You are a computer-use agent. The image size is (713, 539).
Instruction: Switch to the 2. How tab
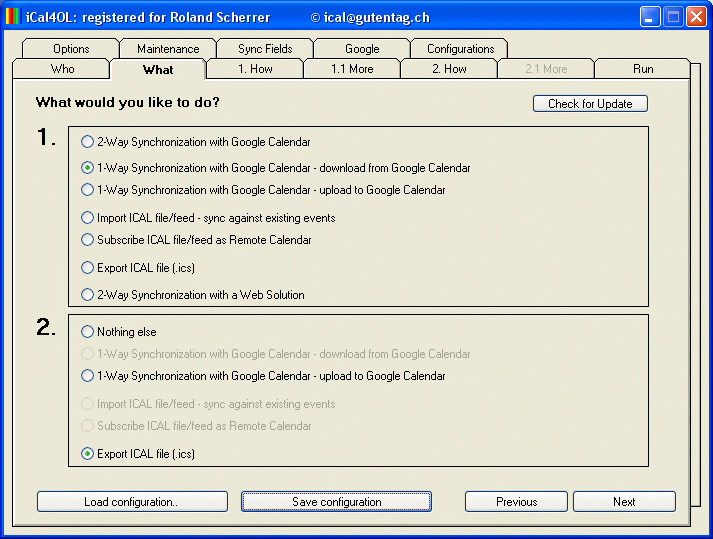(449, 69)
